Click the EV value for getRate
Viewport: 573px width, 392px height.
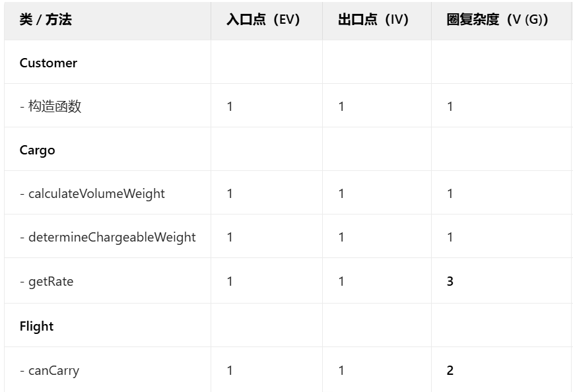click(230, 281)
